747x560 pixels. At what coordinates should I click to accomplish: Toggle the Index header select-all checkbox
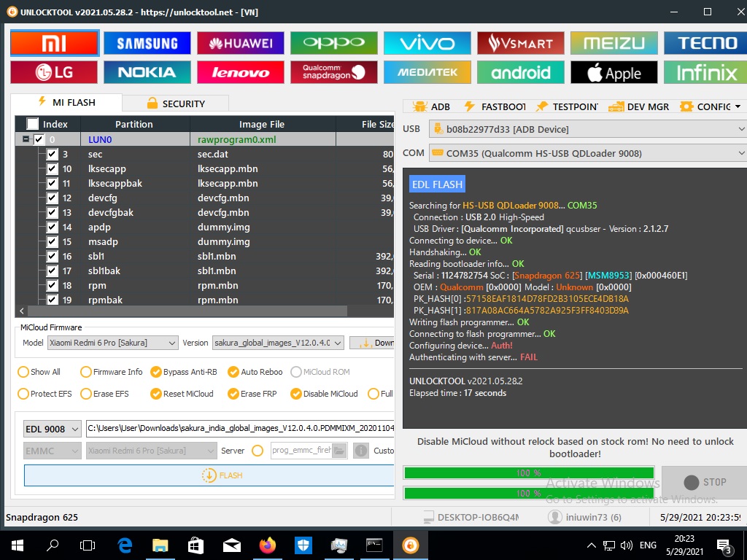pyautogui.click(x=32, y=124)
